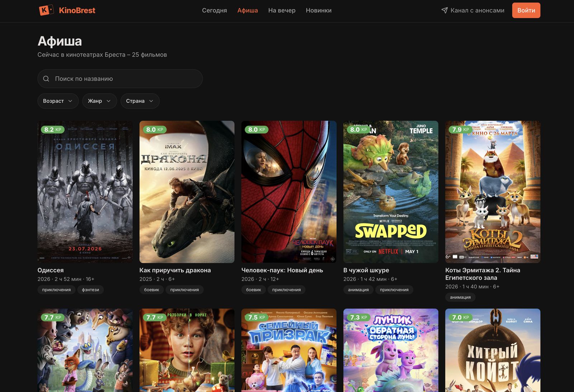Open the Лунтик Обратная сторона луны poster
Screen dimensions: 574x392
tap(391, 350)
